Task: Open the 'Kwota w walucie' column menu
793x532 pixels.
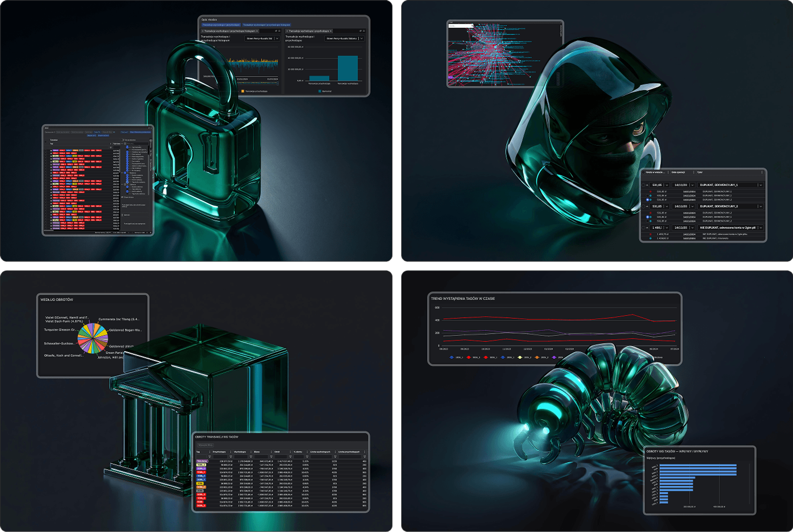Action: (x=668, y=172)
